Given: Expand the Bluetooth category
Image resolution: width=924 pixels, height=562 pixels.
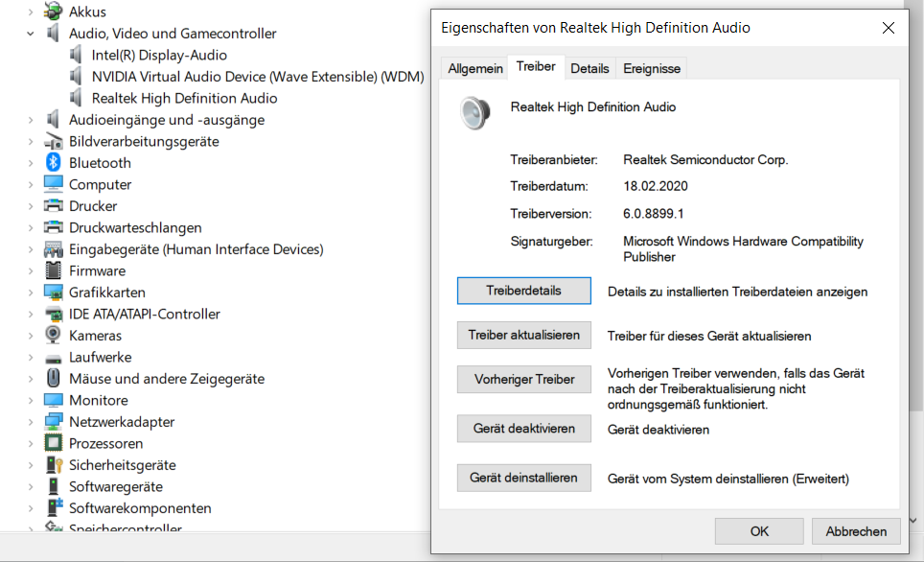Looking at the screenshot, I should point(31,163).
